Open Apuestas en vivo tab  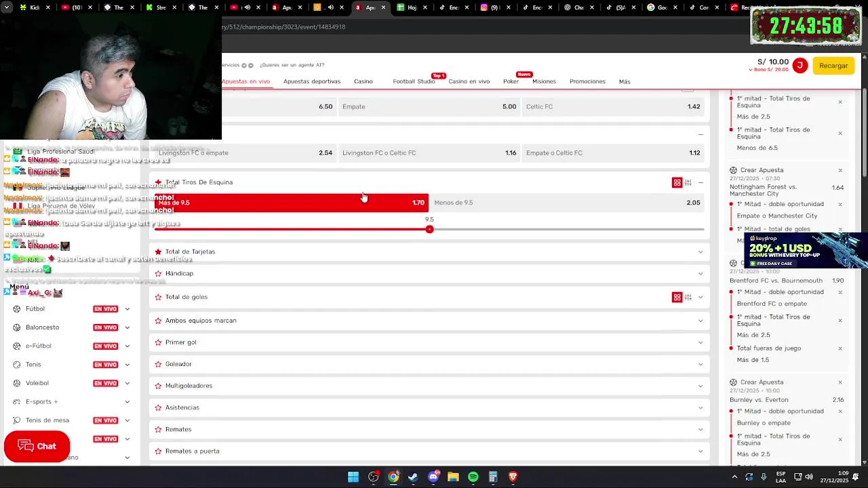click(x=245, y=81)
